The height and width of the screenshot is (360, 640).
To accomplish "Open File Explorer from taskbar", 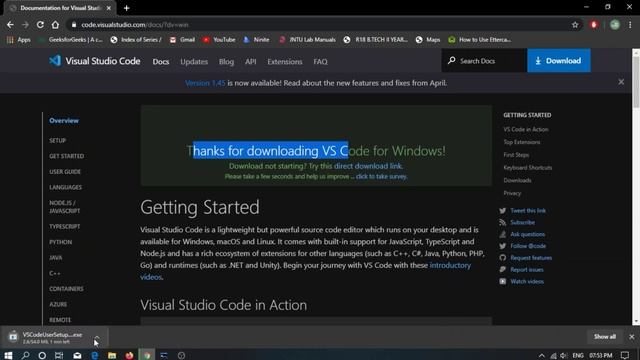I will coord(112,355).
